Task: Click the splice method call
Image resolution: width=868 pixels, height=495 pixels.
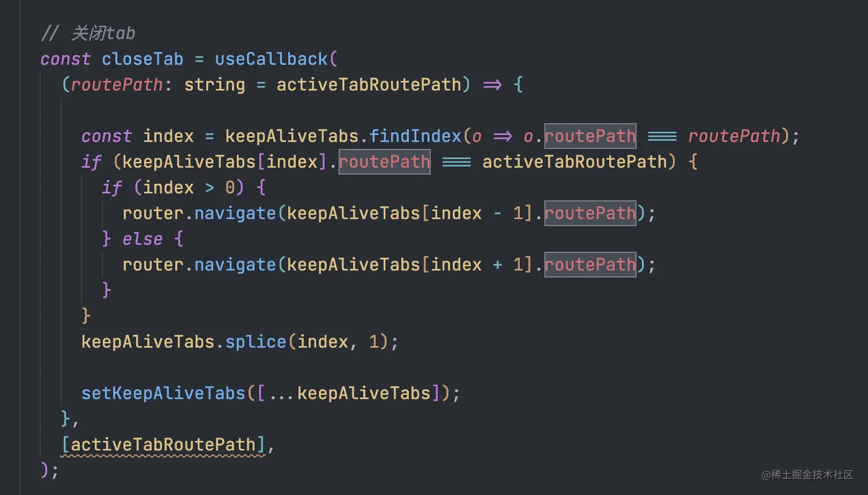Action: [255, 342]
